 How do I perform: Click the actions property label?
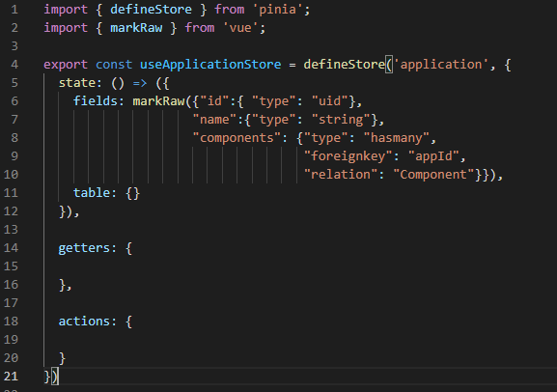(x=84, y=322)
